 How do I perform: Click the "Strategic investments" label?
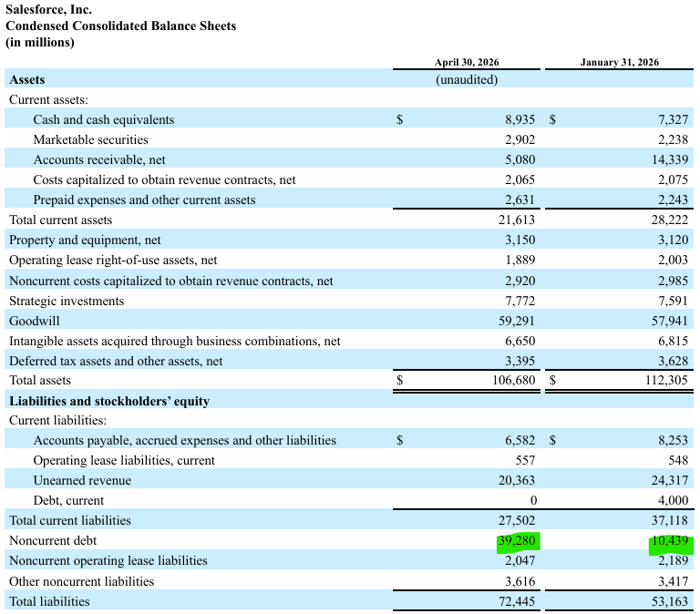(x=67, y=302)
